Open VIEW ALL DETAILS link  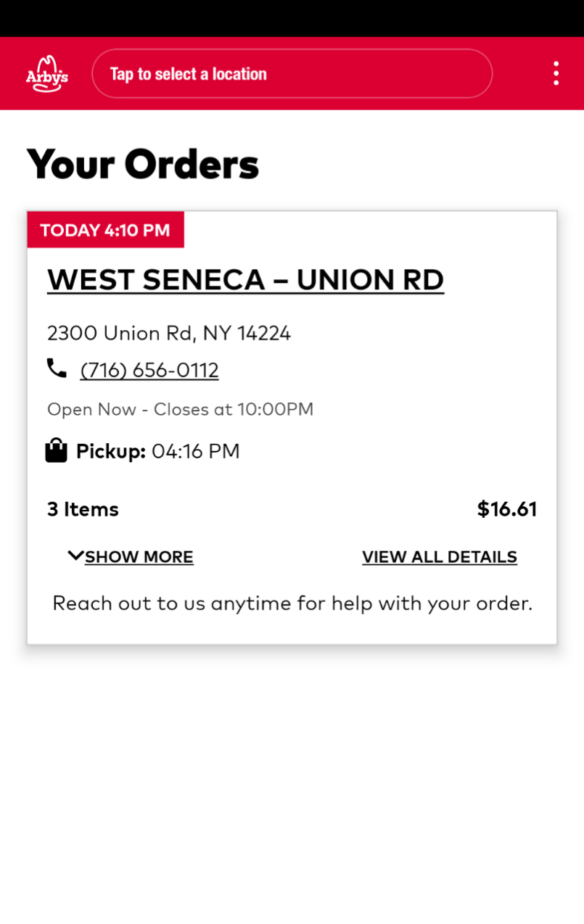coord(440,557)
